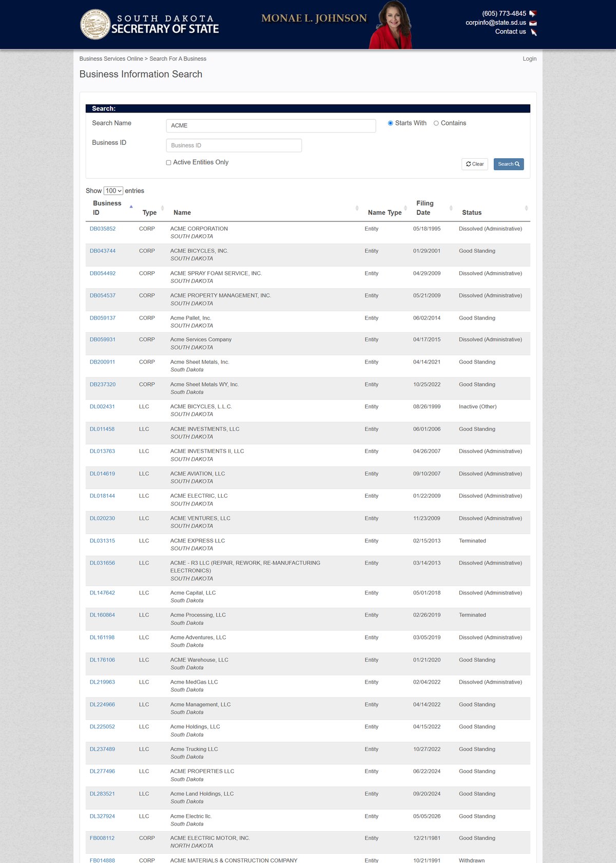Open business ID DL176106 ACME Warehouse
This screenshot has height=863, width=616.
pos(102,660)
